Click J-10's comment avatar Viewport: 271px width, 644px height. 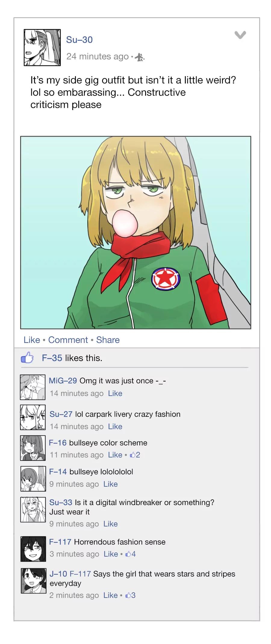33,581
